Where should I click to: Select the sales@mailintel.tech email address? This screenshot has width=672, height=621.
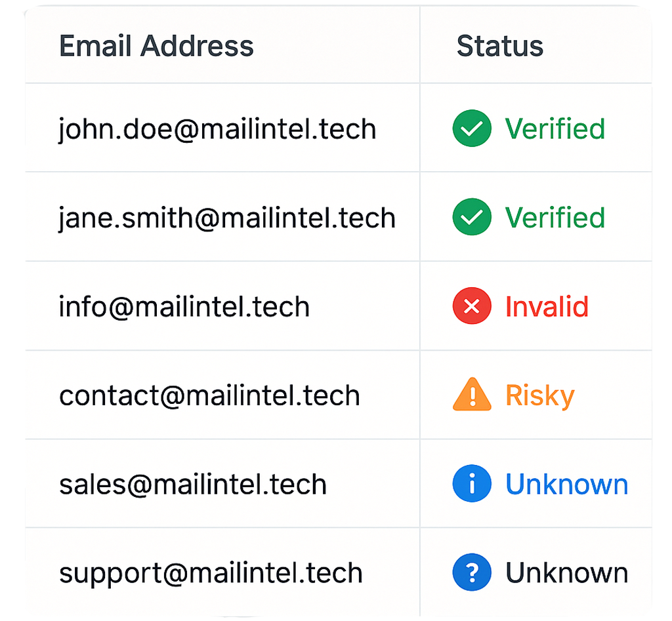193,485
